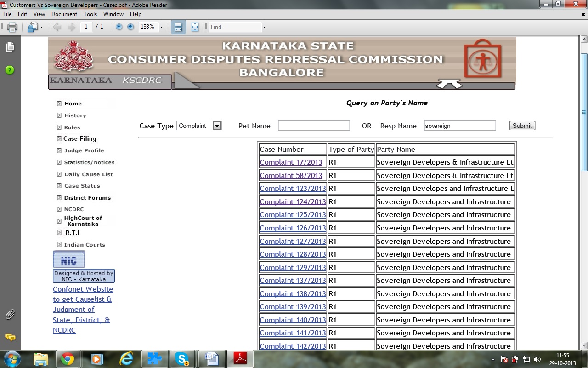
Task: Expand the 133% zoom level dropdown
Action: click(x=161, y=28)
